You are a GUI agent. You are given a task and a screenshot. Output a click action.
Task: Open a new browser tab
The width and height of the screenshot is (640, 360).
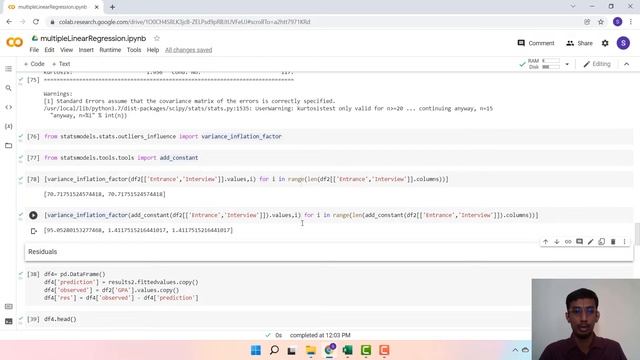[112, 7]
